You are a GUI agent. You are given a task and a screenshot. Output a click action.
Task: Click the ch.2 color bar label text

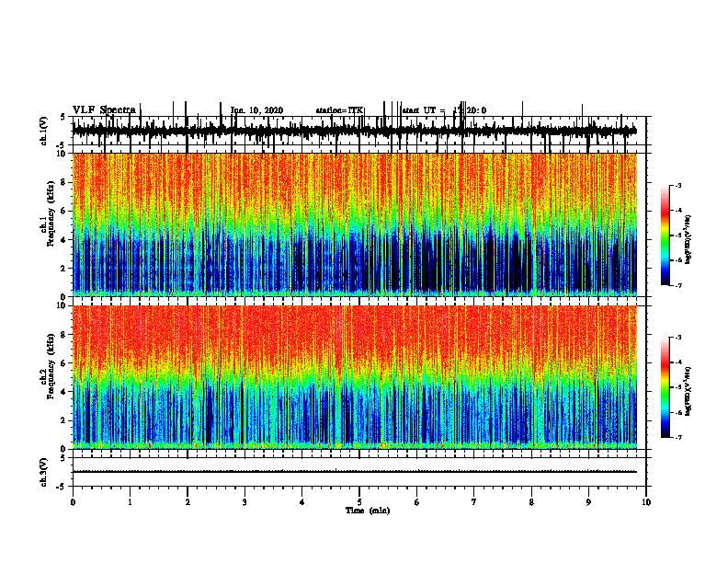pyautogui.click(x=688, y=391)
